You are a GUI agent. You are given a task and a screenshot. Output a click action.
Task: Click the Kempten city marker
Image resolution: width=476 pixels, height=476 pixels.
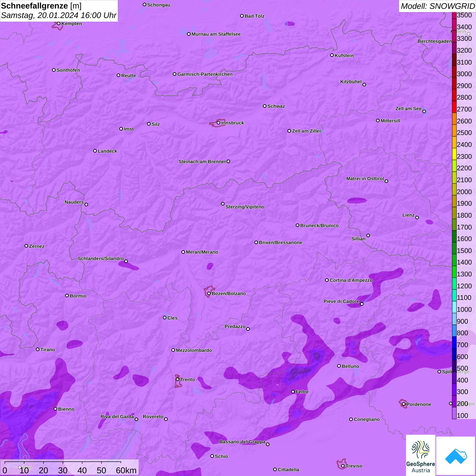click(x=58, y=23)
